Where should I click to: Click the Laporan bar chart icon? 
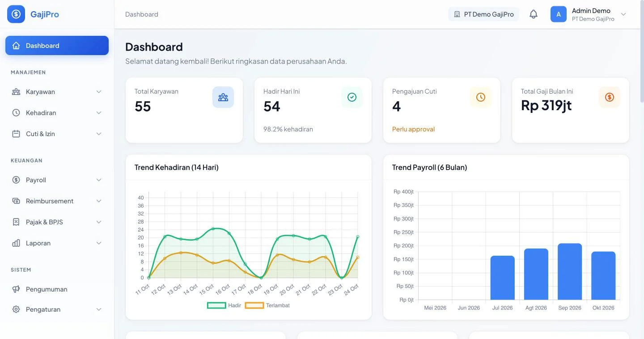[16, 243]
